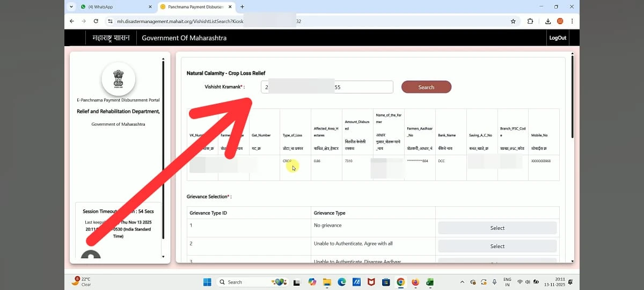Show hidden system tray icons chevron
This screenshot has width=644, height=290.
[462, 282]
